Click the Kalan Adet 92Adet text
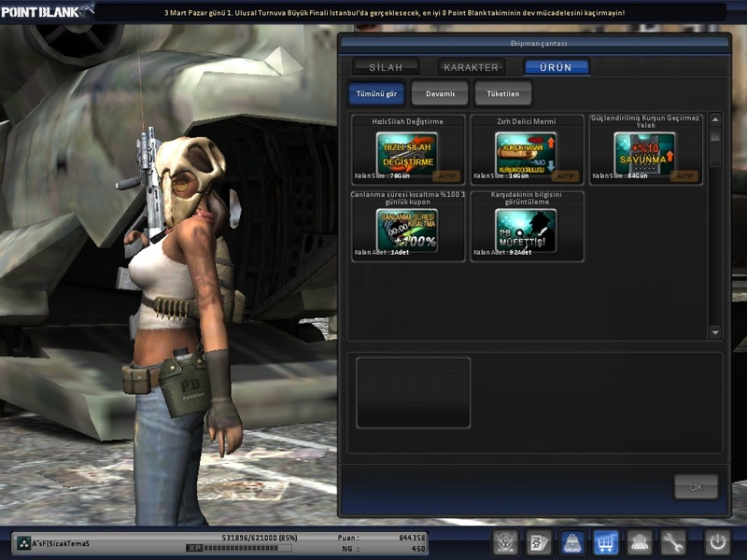This screenshot has height=560, width=747. (x=502, y=252)
